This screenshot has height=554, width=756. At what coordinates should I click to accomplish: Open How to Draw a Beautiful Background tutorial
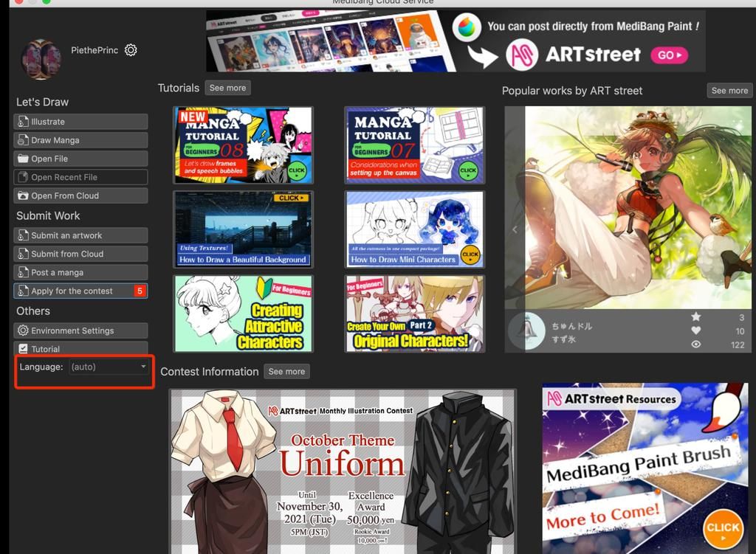click(x=243, y=229)
